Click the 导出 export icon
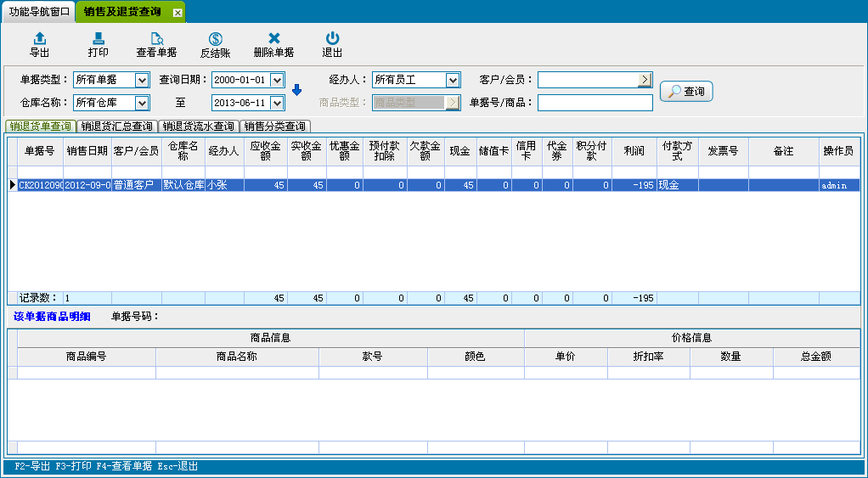 tap(39, 38)
